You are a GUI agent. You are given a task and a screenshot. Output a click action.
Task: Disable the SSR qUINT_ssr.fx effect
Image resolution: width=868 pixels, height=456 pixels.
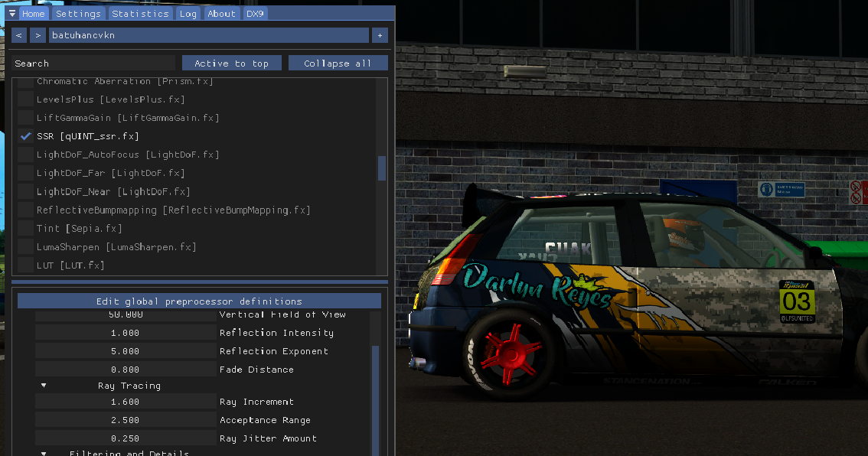(x=25, y=136)
